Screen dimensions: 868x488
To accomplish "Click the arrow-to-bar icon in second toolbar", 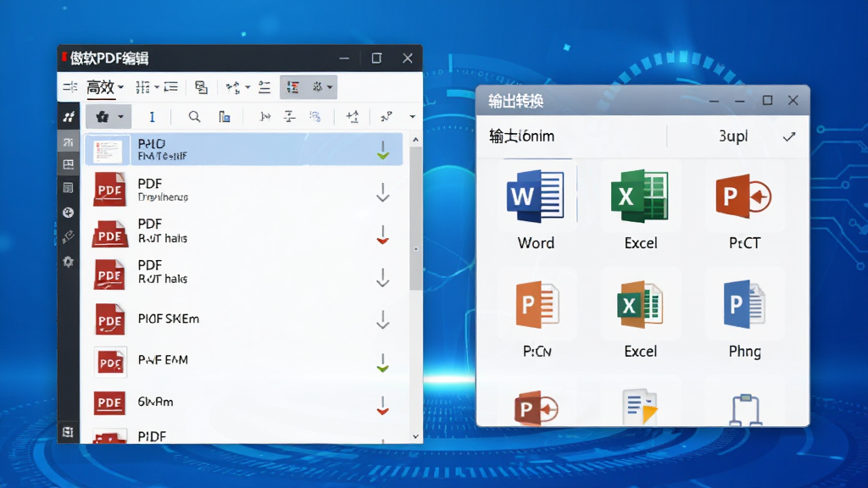I will pyautogui.click(x=265, y=117).
